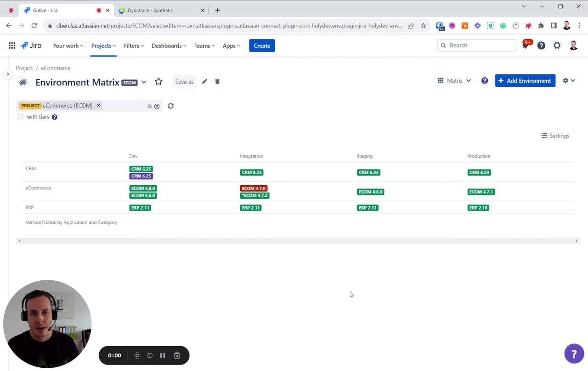Open the purple CRM 6.25 badge
The image size is (588, 371).
[141, 176]
